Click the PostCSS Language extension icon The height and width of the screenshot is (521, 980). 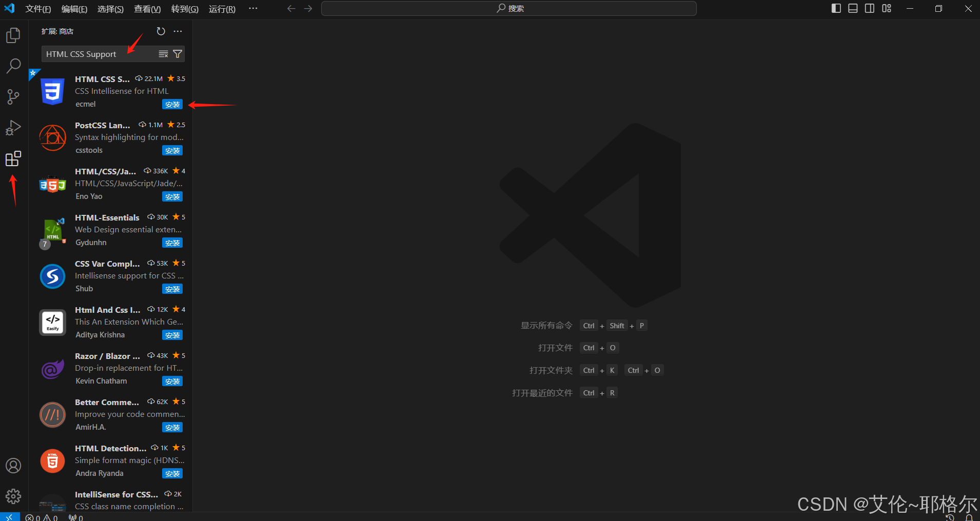point(52,138)
